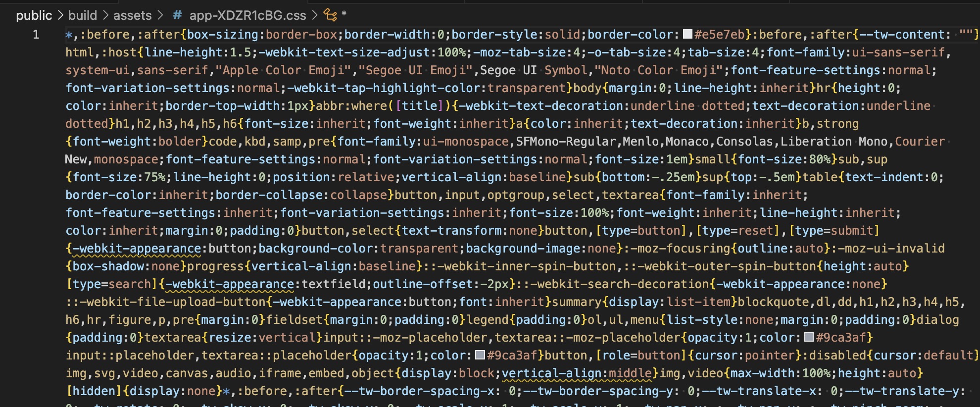Viewport: 980px width, 407px height.
Task: Open color picker for the #e5e7eb swatch
Action: pos(687,34)
